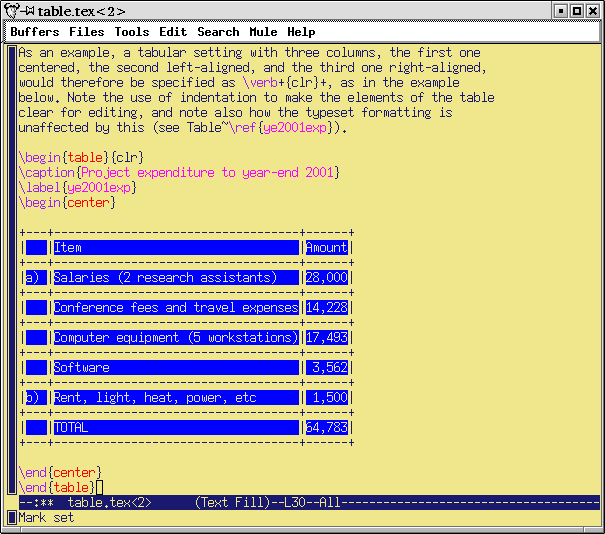The image size is (605, 534).
Task: Open the Help menu
Action: coord(301,32)
